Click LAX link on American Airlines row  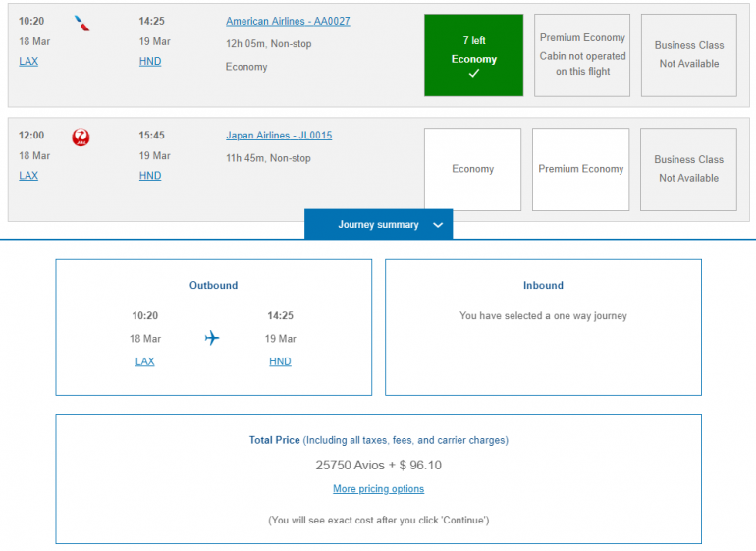coord(28,61)
